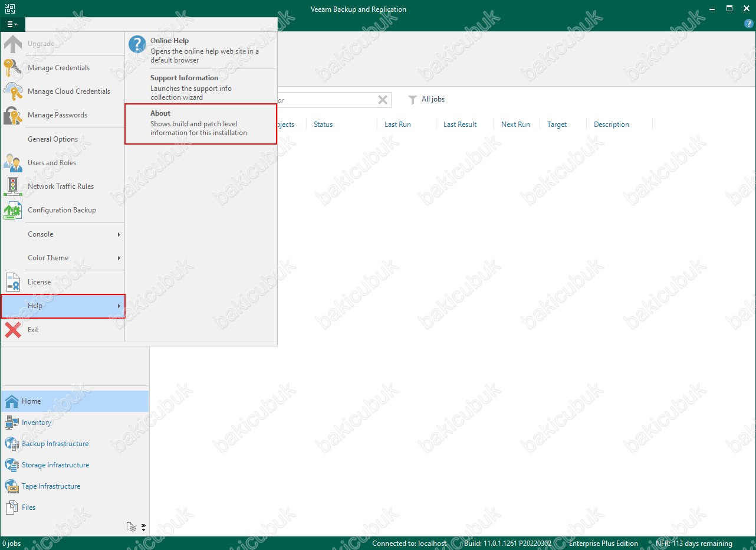The image size is (756, 550).
Task: Open About build information item
Action: point(201,124)
